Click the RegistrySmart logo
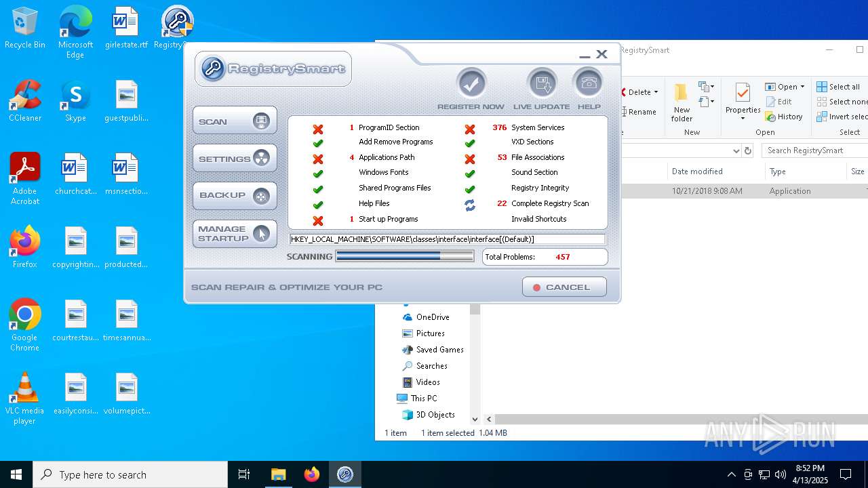The width and height of the screenshot is (868, 488). point(273,68)
